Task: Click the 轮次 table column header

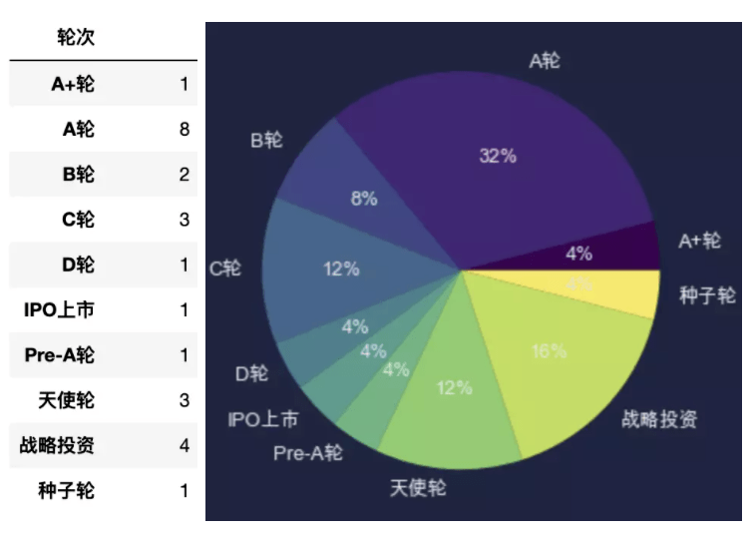Action: tap(75, 37)
